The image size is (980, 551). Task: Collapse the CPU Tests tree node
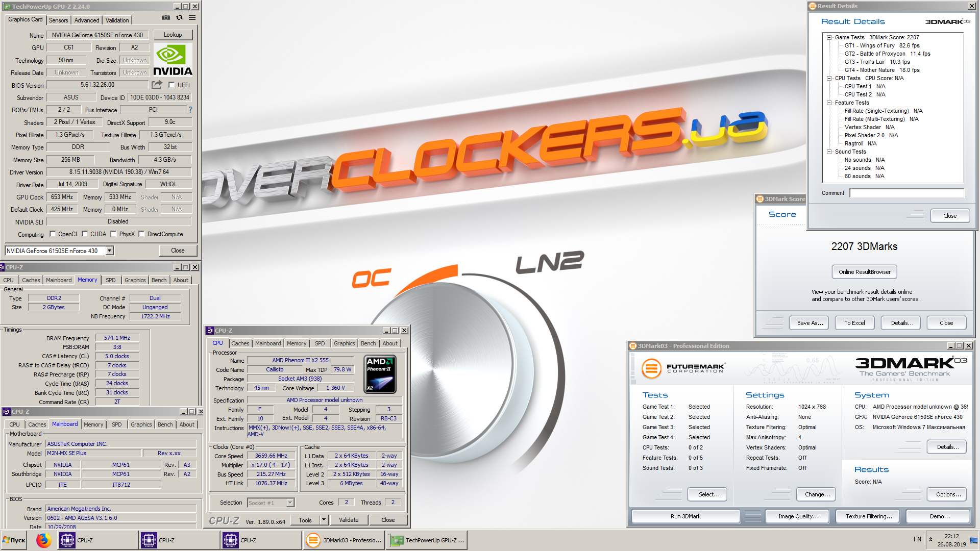[829, 78]
